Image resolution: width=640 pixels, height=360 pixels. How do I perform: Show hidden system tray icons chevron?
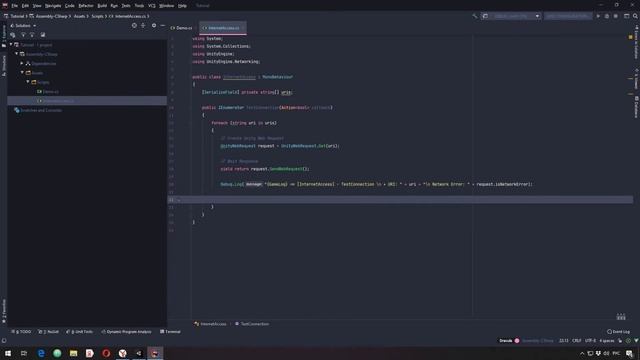pyautogui.click(x=582, y=353)
